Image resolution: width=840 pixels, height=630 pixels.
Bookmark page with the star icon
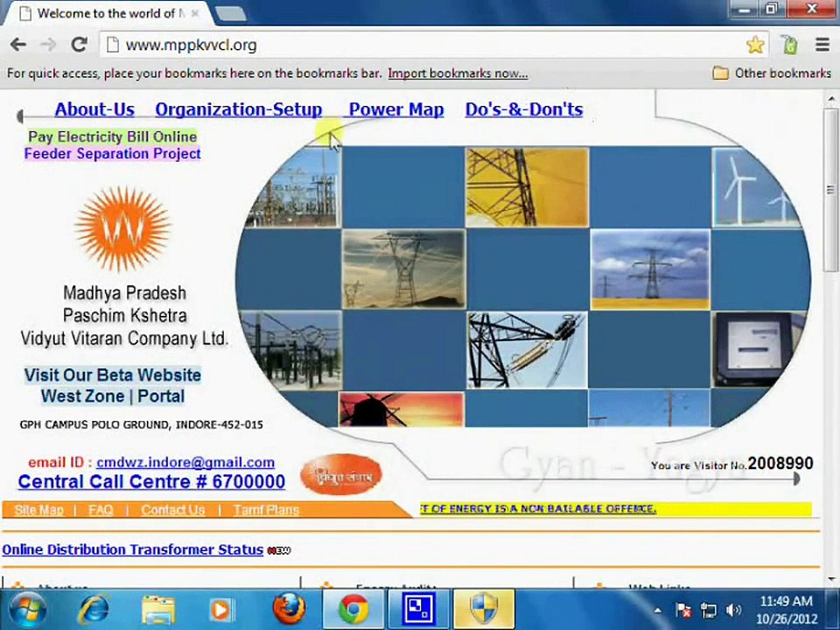click(x=755, y=45)
